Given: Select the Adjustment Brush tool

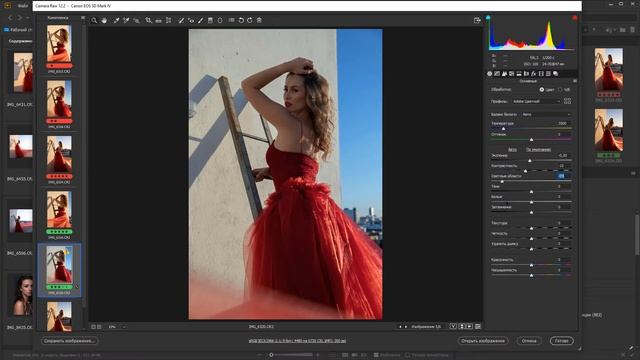Looking at the screenshot, I should (200, 20).
